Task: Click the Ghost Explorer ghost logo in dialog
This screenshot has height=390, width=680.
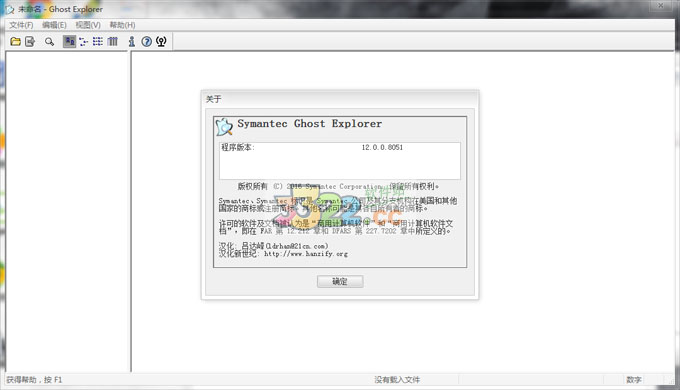Action: pos(224,127)
